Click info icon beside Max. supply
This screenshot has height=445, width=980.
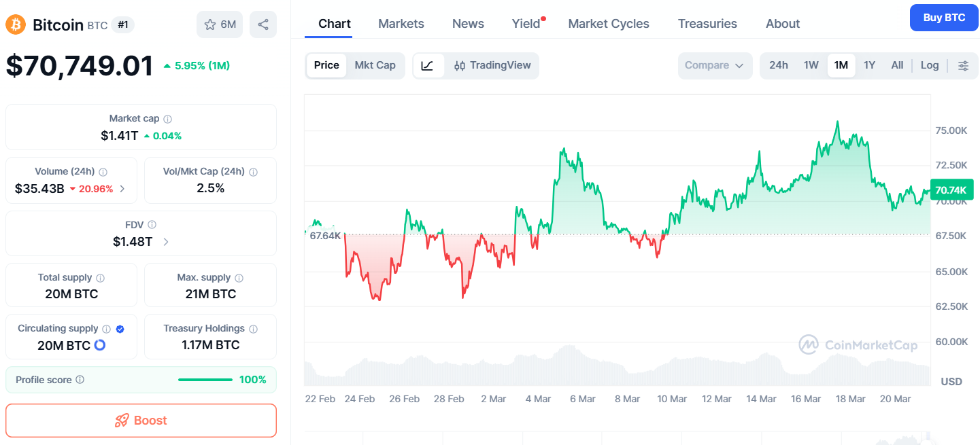click(x=239, y=278)
